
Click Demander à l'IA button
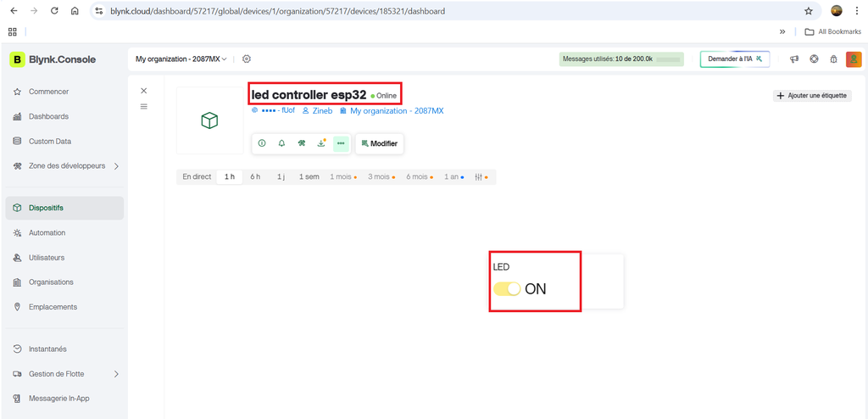tap(735, 59)
